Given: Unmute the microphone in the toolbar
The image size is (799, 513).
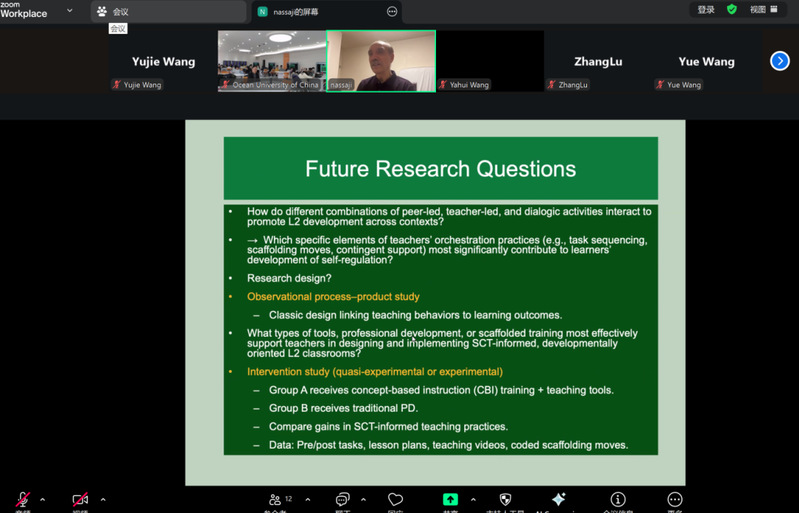Looking at the screenshot, I should 22,499.
